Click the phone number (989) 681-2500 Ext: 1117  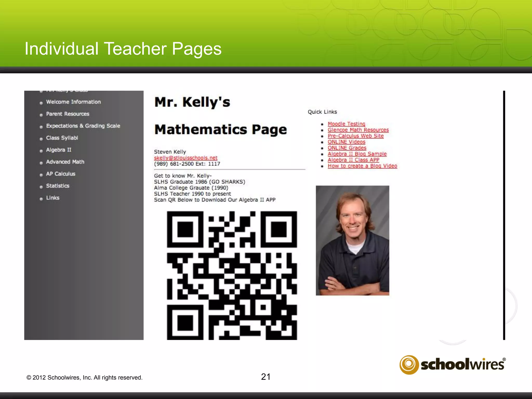pos(187,164)
